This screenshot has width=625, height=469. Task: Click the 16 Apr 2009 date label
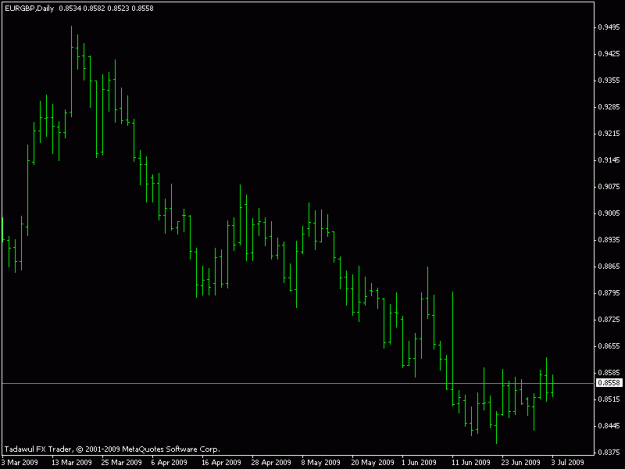pos(221,462)
